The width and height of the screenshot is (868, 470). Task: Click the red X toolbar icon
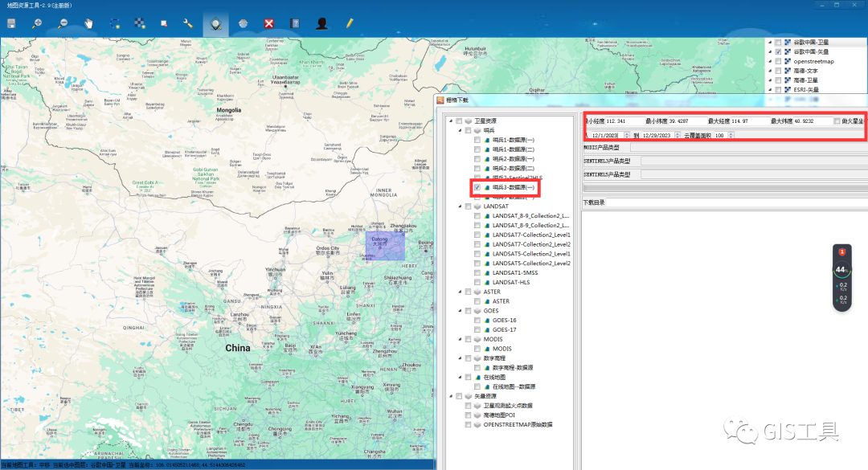click(269, 23)
